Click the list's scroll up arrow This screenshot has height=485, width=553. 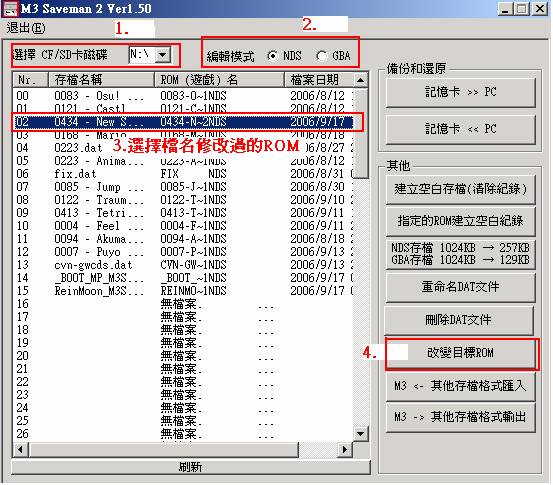pyautogui.click(x=360, y=80)
